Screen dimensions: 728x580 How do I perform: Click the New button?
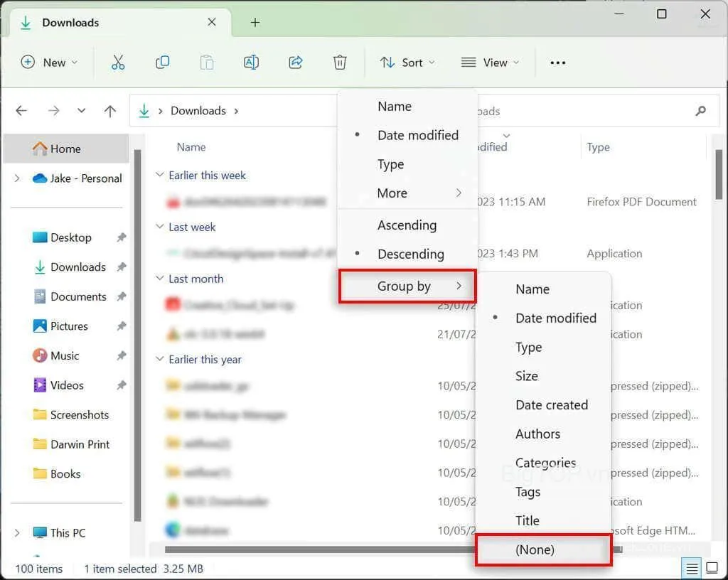(x=48, y=63)
